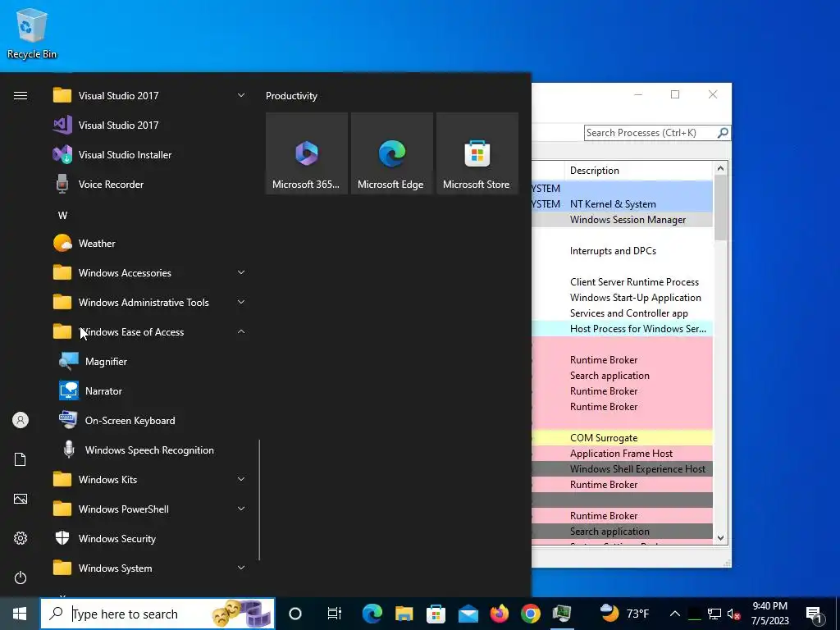Open Edge from the taskbar
Viewport: 840px width, 630px height.
372,614
